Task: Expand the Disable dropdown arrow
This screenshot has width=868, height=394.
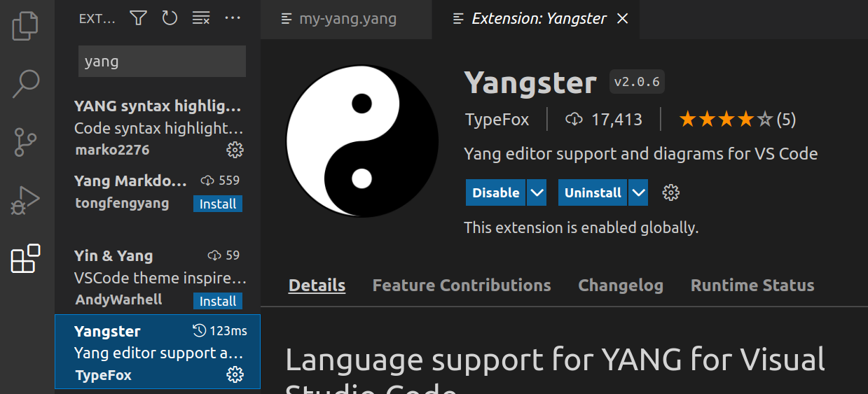Action: coord(537,192)
